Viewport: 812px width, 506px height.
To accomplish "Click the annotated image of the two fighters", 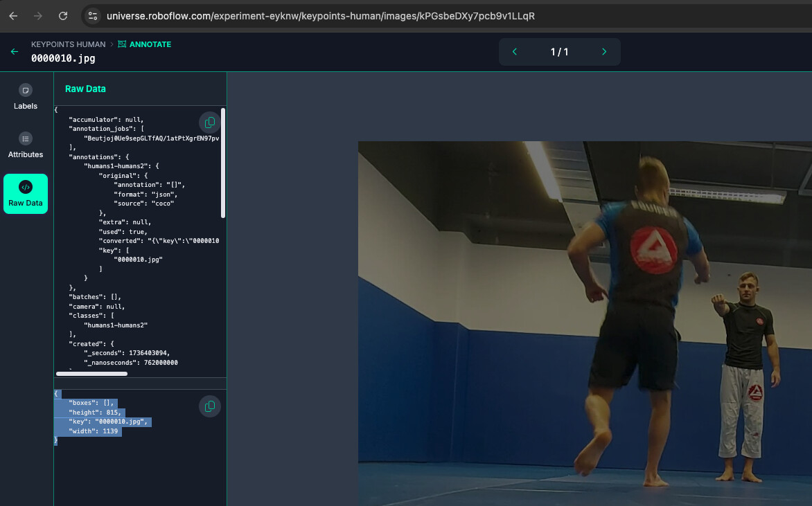I will coord(585,323).
